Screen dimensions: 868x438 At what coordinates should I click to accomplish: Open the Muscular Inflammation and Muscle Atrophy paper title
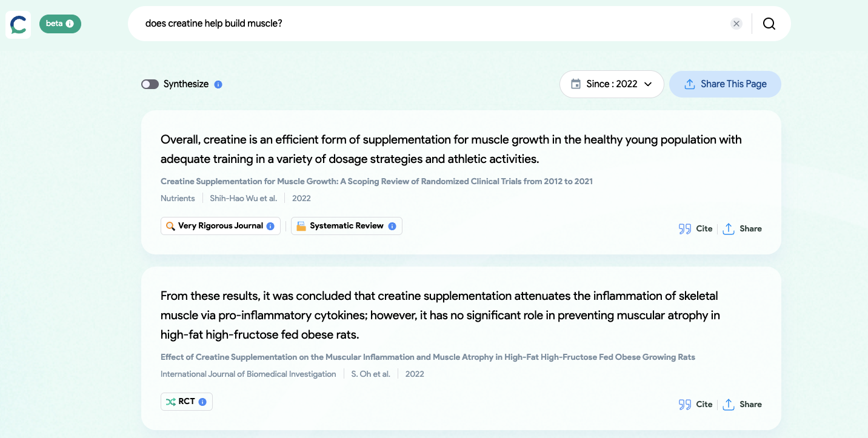427,357
